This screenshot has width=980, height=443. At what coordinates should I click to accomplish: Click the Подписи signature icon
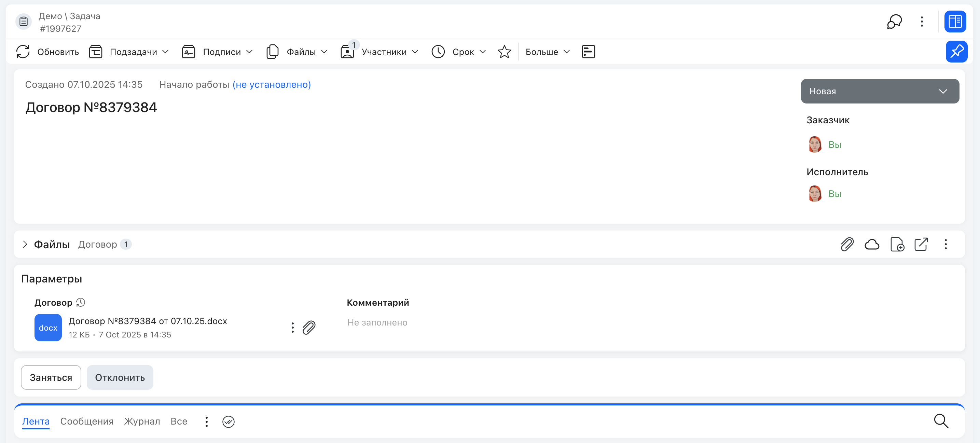click(x=188, y=52)
